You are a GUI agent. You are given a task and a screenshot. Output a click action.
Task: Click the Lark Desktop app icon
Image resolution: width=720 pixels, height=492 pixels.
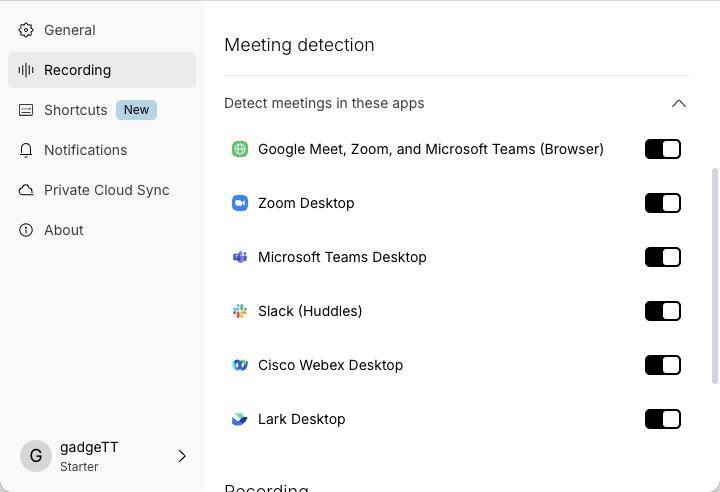pyautogui.click(x=240, y=419)
